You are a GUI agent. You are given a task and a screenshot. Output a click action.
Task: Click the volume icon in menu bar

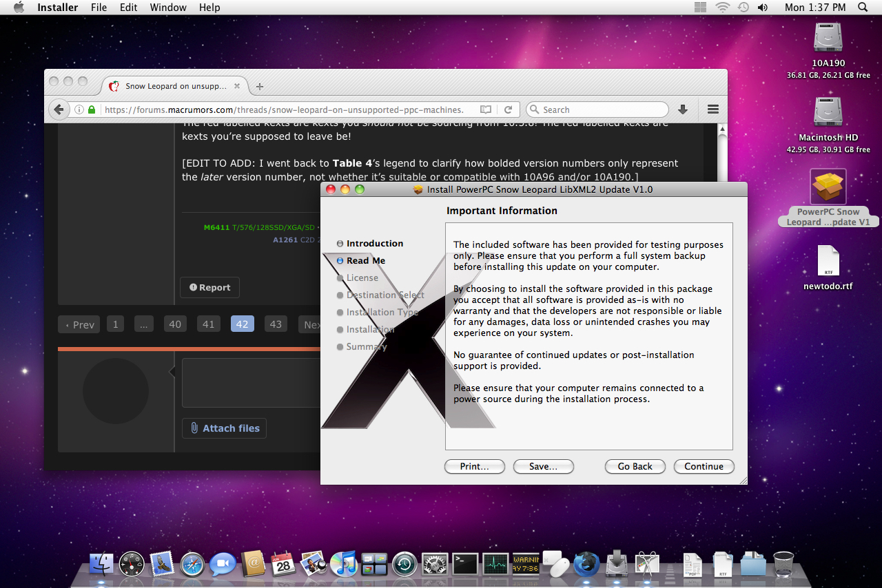click(x=763, y=8)
